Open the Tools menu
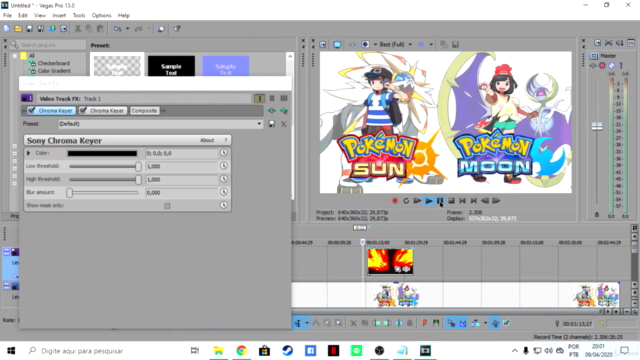The height and width of the screenshot is (360, 640). point(79,16)
